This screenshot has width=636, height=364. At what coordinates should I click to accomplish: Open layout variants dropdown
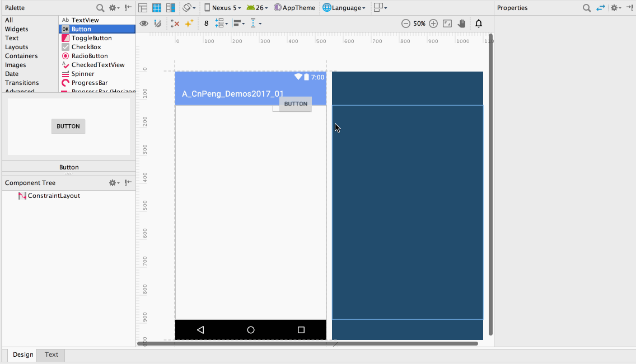click(x=380, y=8)
